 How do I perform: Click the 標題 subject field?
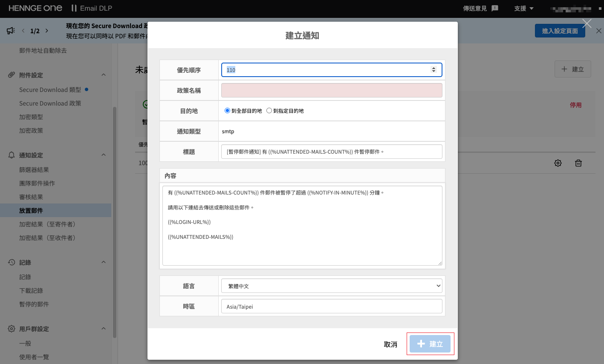332,152
